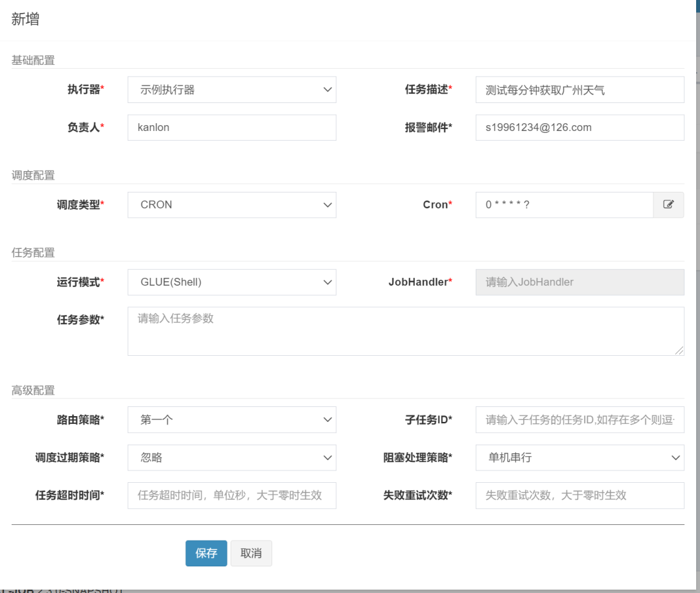
Task: Focus the 任务参数 textarea
Action: coord(406,331)
